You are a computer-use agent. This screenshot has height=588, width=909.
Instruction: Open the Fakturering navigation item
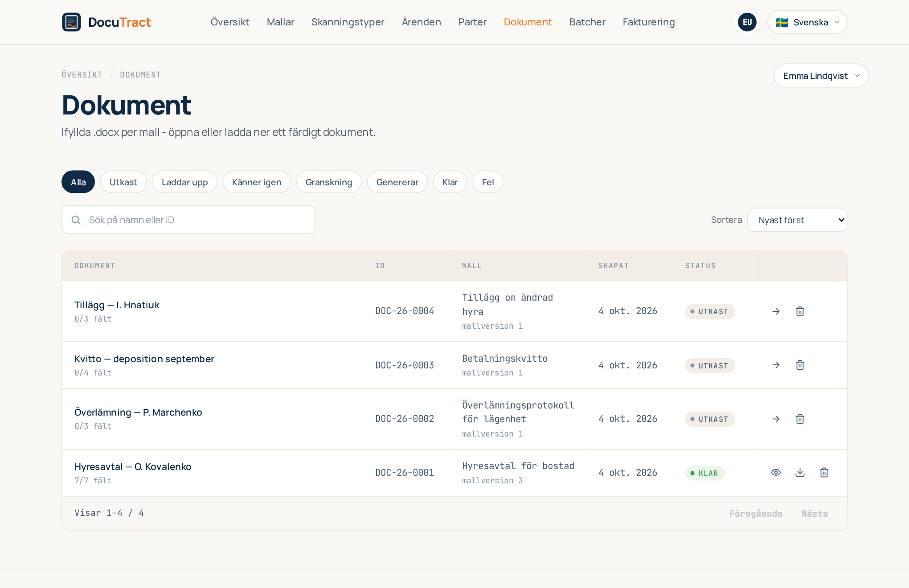(x=648, y=22)
